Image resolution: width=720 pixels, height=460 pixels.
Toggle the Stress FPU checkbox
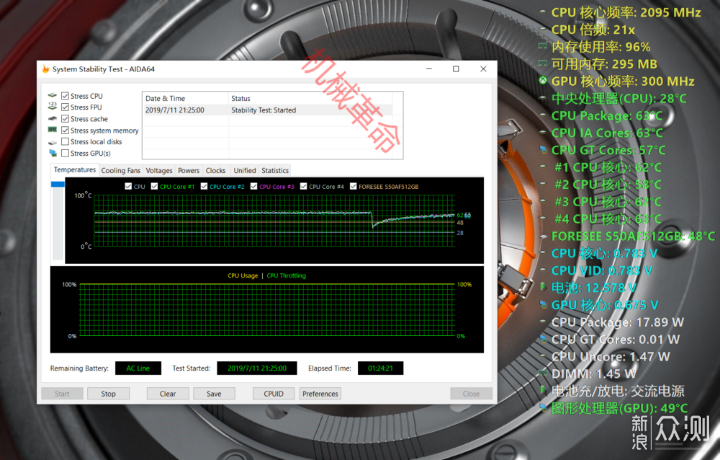pyautogui.click(x=65, y=107)
